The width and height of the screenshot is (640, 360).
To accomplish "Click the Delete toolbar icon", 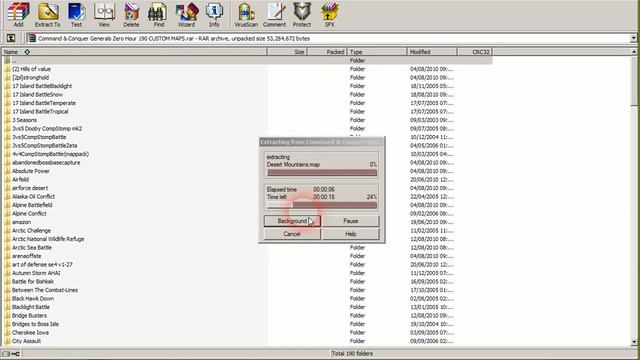I will [131, 14].
